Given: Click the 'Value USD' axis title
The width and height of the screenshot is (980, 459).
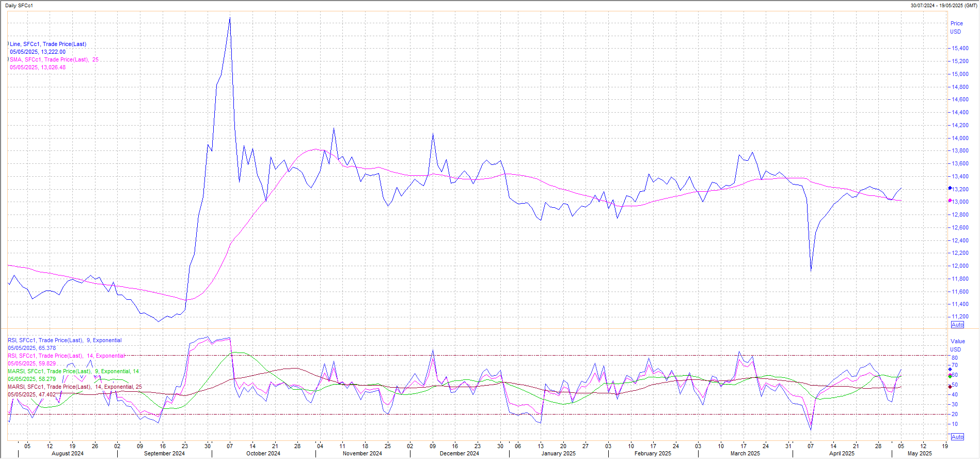Looking at the screenshot, I should (957, 345).
